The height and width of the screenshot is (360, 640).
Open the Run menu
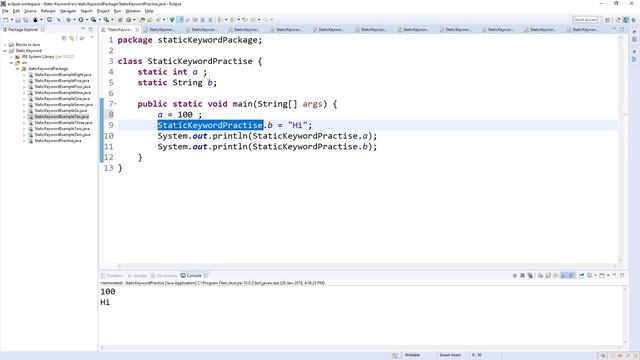click(118, 11)
